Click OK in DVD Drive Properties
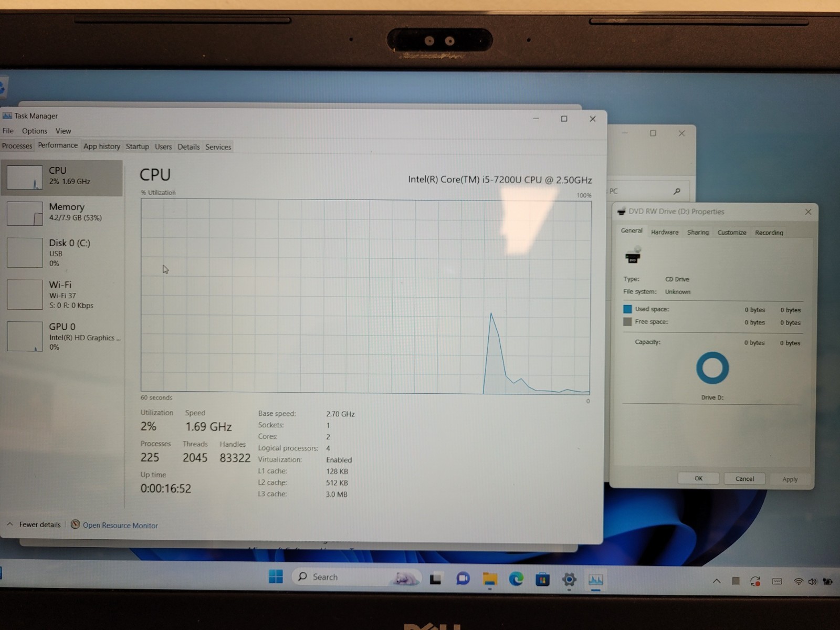The width and height of the screenshot is (840, 630). 698,478
